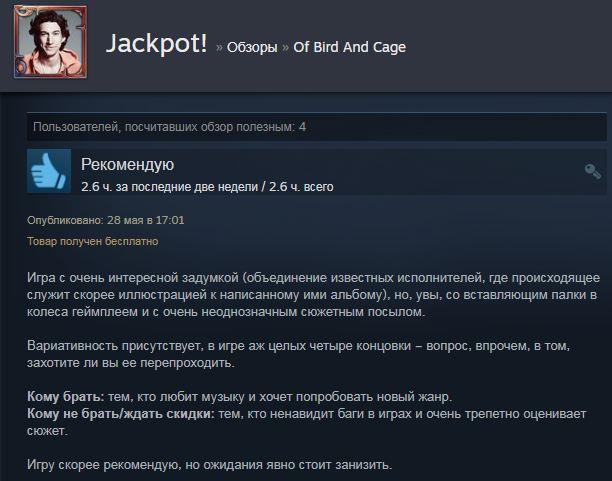Click the playtime for last two weeks text
612x481 pixels.
(x=169, y=187)
